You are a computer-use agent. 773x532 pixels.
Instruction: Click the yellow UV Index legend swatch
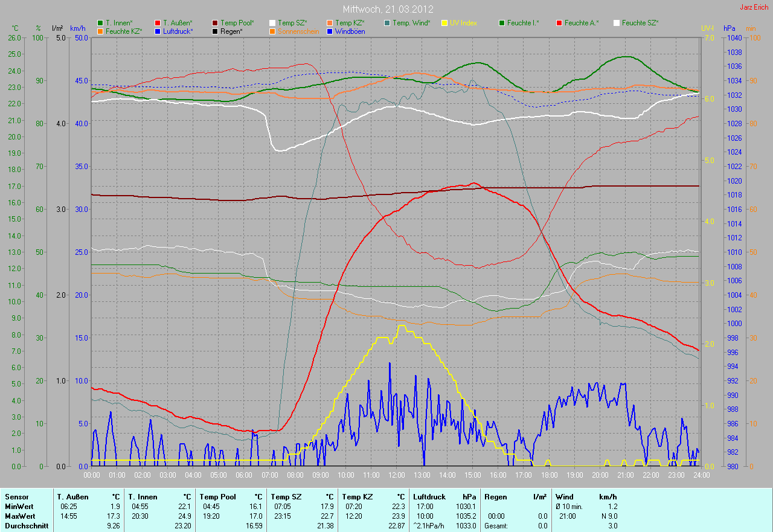pyautogui.click(x=445, y=23)
